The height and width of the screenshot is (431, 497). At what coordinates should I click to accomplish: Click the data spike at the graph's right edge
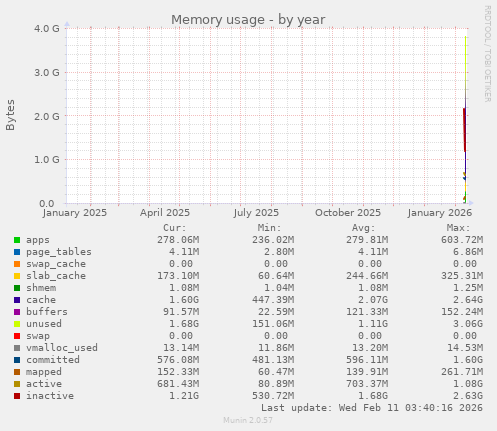coord(465,120)
